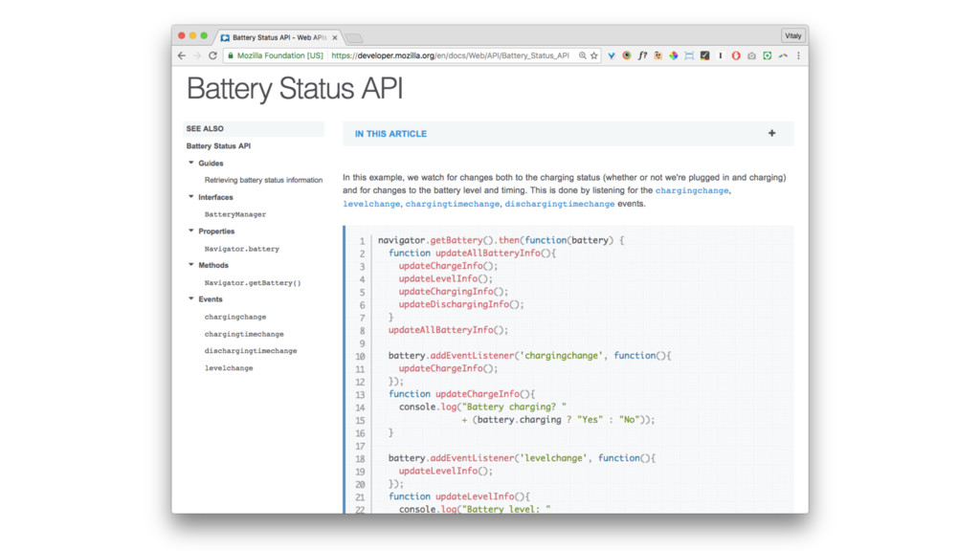This screenshot has height=551, width=980.
Task: Open BatteryManager interface link
Action: pos(235,214)
